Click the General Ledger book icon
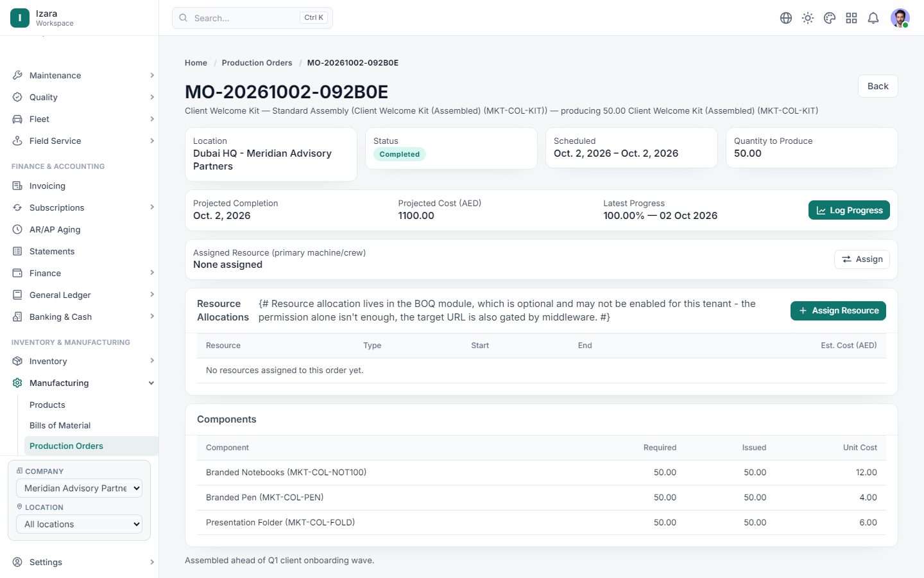This screenshot has width=924, height=578. point(17,295)
